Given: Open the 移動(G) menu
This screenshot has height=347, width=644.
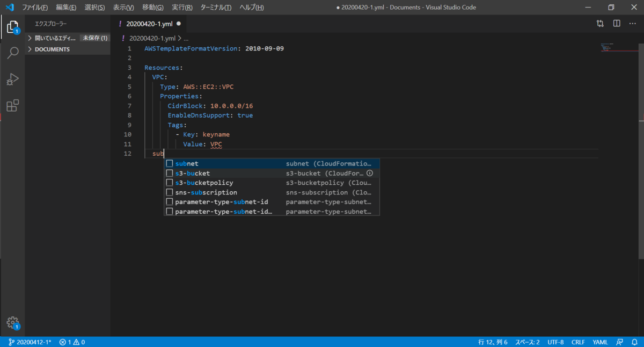Looking at the screenshot, I should (153, 8).
